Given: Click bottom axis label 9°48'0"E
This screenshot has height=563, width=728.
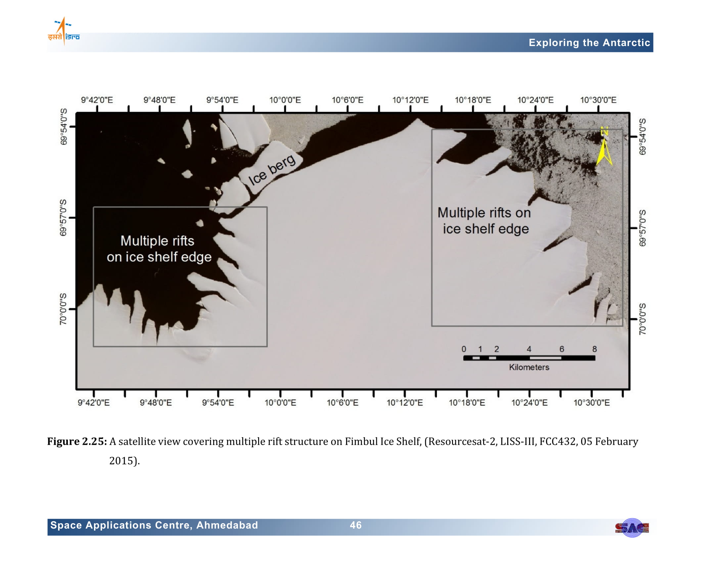Looking at the screenshot, I should pyautogui.click(x=156, y=403).
